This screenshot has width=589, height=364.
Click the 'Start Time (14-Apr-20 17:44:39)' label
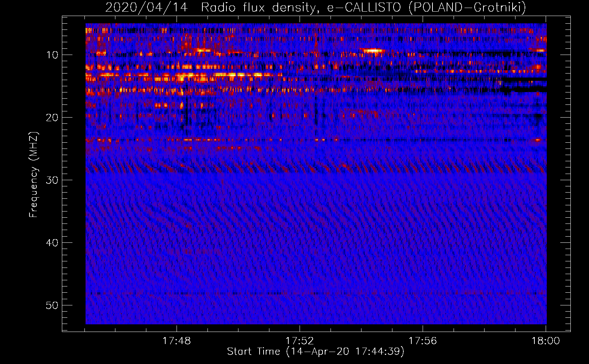coord(316,352)
